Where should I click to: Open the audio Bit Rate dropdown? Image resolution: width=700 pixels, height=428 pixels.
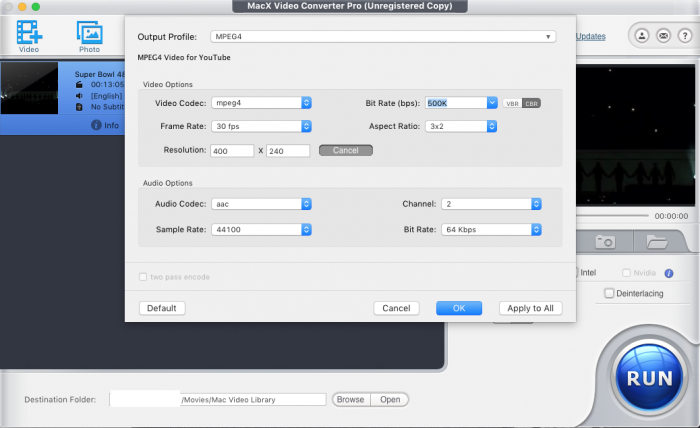491,229
